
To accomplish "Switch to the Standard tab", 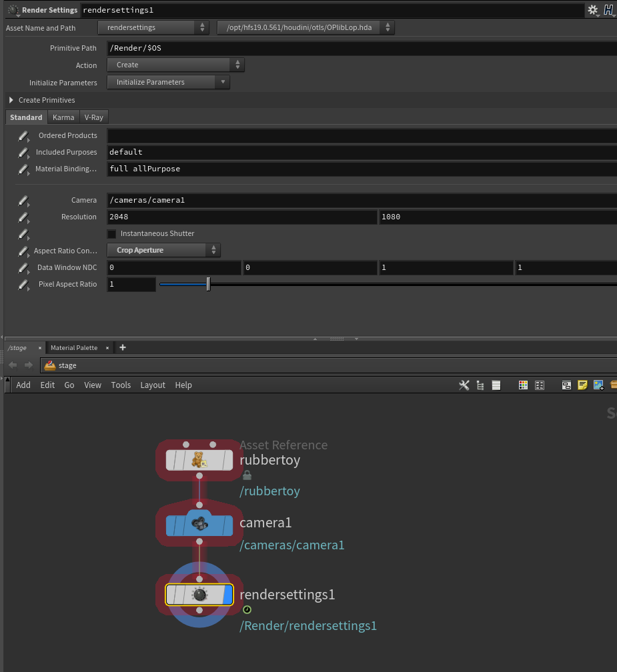I will pos(26,117).
